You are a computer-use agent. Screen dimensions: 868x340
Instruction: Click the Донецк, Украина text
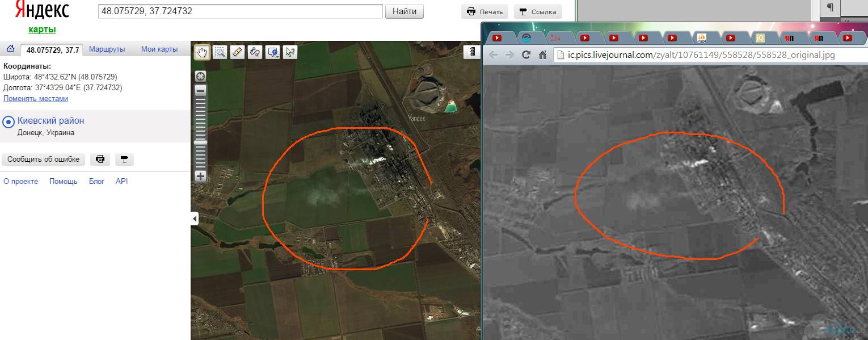tap(46, 132)
